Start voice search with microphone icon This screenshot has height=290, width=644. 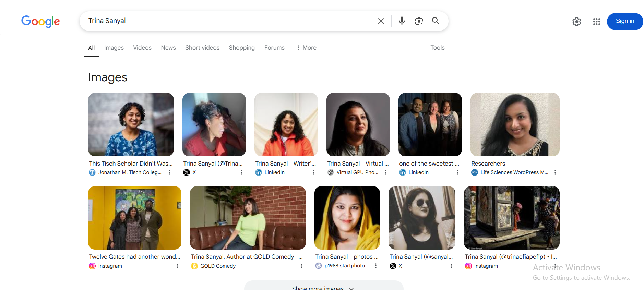[402, 21]
